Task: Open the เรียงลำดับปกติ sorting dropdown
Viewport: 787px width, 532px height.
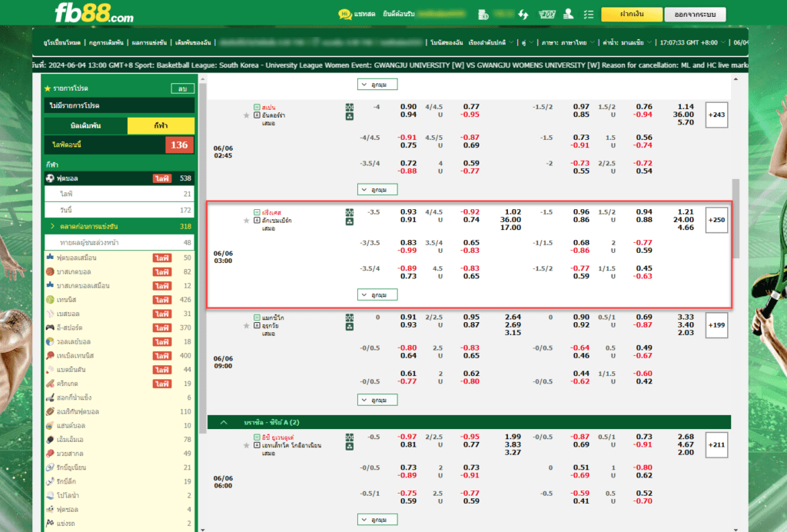Action: (491, 42)
